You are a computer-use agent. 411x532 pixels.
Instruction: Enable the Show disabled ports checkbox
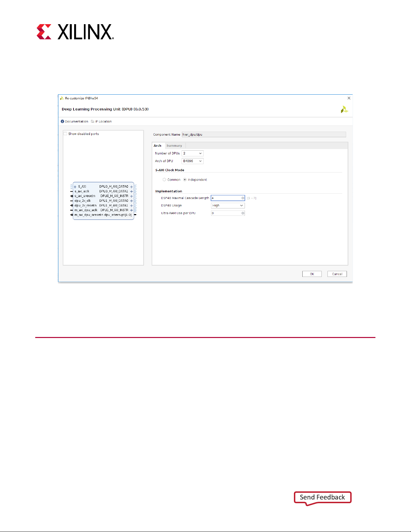pyautogui.click(x=65, y=134)
